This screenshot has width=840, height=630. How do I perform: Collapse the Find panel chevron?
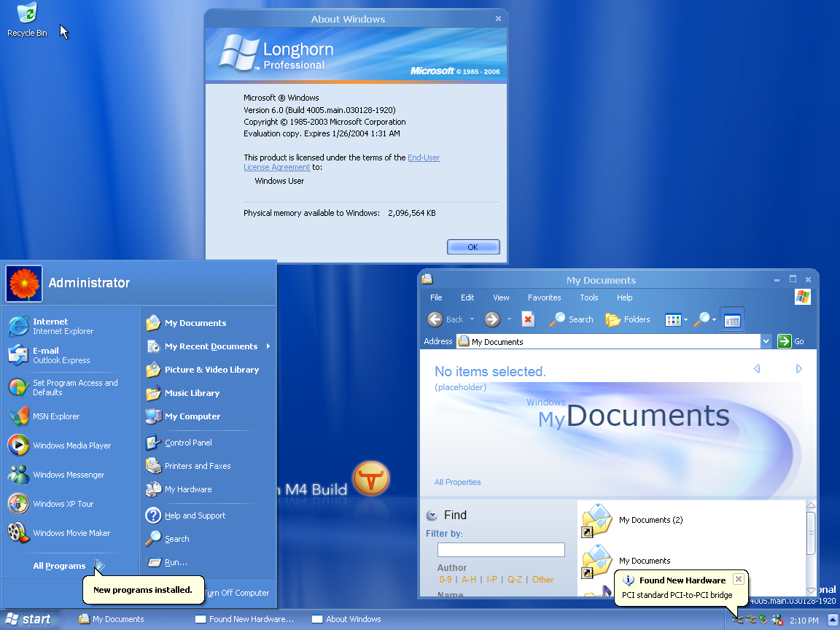point(432,516)
